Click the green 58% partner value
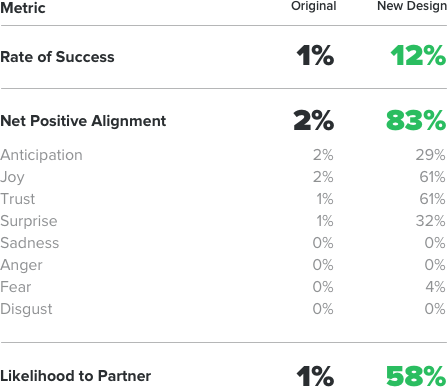The image size is (447, 387). 416,376
